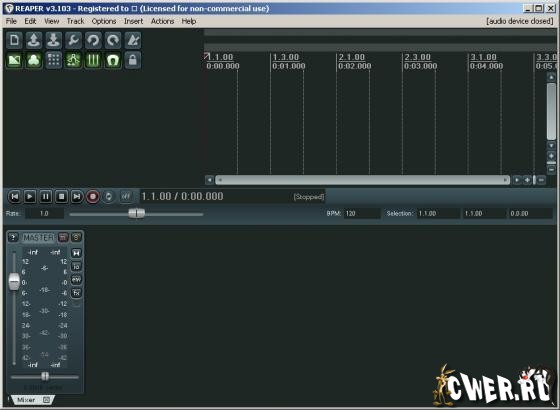
Task: Open the Actions menu
Action: point(162,21)
